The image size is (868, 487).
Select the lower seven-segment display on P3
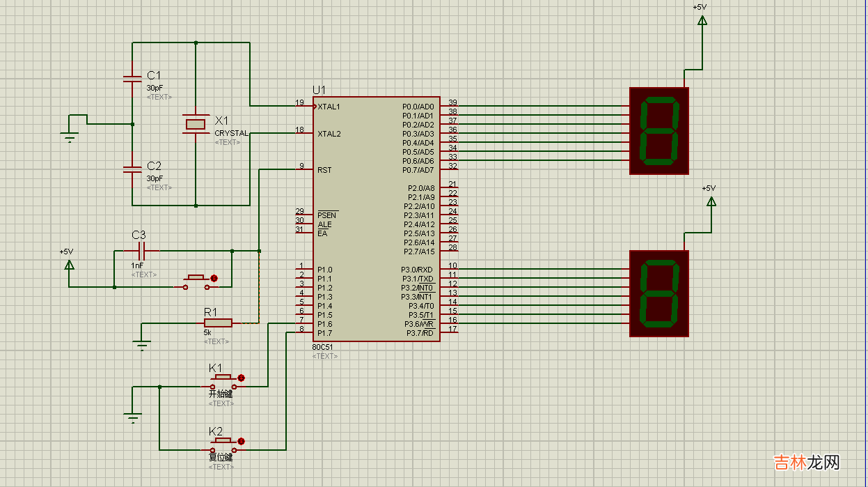[658, 293]
